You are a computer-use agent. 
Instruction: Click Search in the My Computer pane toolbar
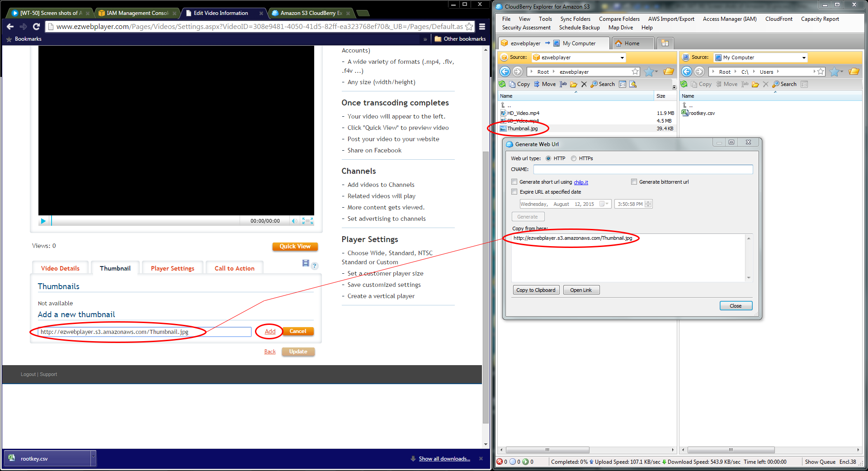point(784,84)
